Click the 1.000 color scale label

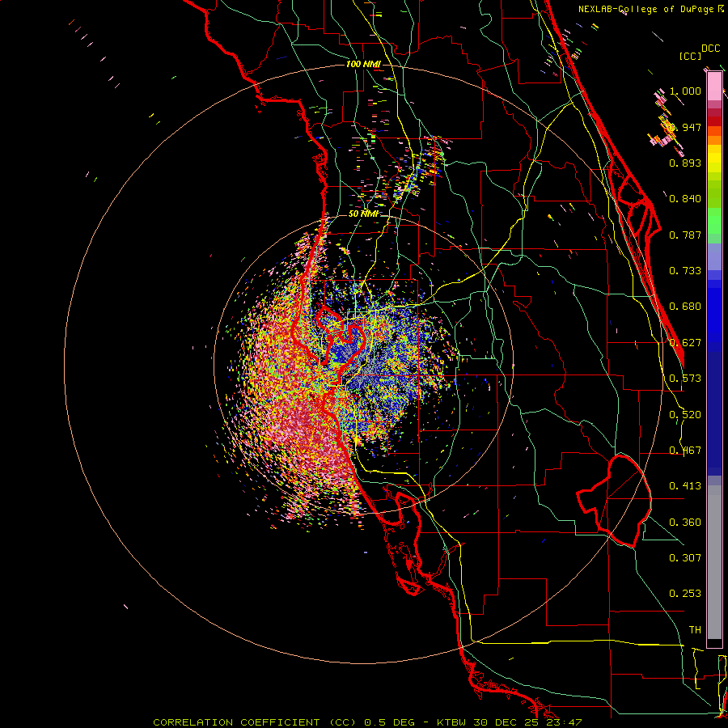tap(685, 91)
